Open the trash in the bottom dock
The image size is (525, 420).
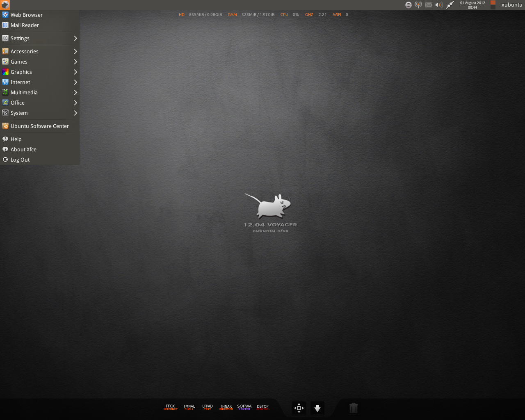click(x=354, y=408)
